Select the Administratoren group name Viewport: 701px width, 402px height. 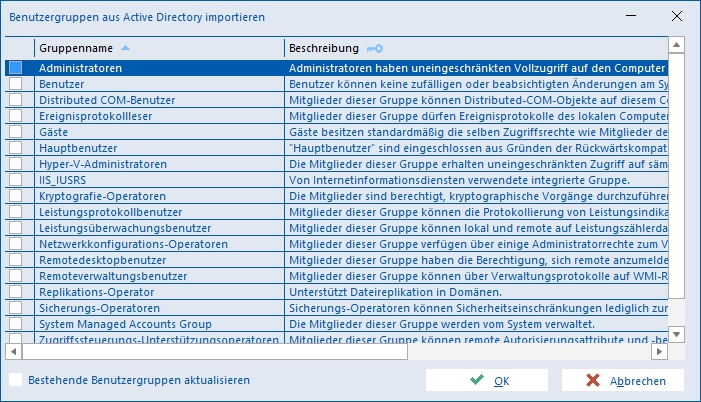coord(80,68)
